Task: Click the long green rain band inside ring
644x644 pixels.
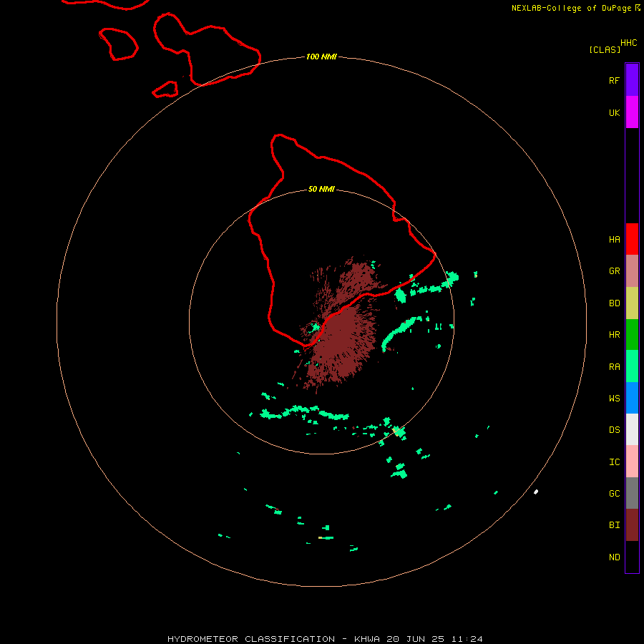Action: click(x=305, y=412)
